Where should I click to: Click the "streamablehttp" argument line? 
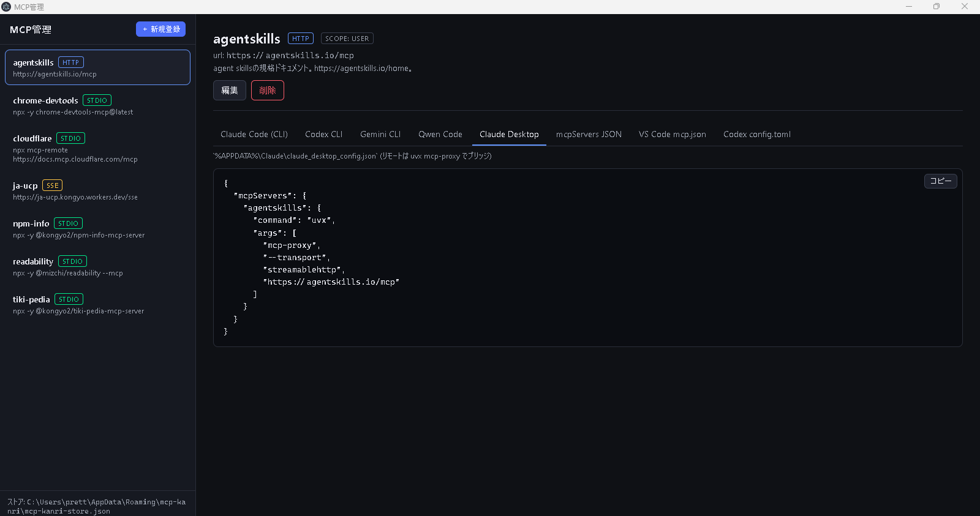tap(304, 270)
